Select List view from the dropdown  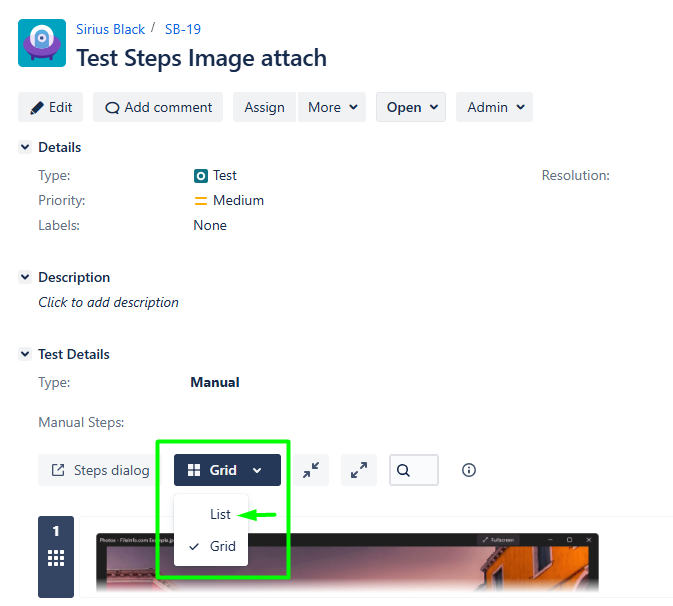pyautogui.click(x=220, y=514)
